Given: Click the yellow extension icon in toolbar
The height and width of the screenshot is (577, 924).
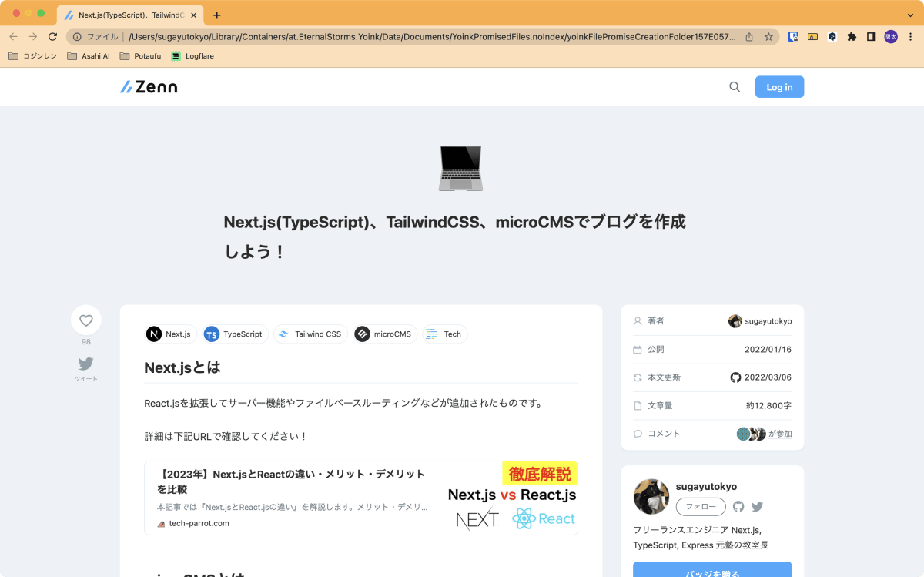Looking at the screenshot, I should pyautogui.click(x=812, y=36).
